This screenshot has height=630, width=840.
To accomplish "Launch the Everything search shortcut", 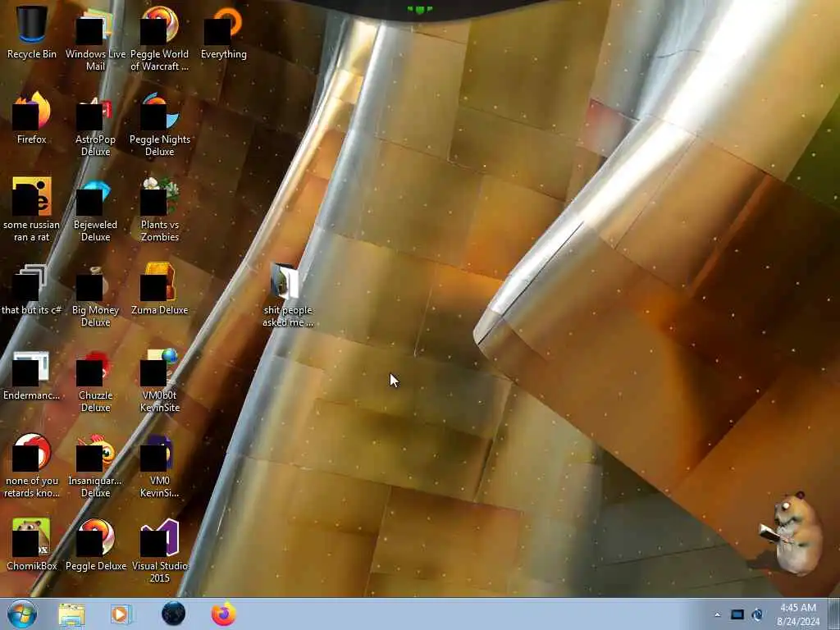I will 223,32.
